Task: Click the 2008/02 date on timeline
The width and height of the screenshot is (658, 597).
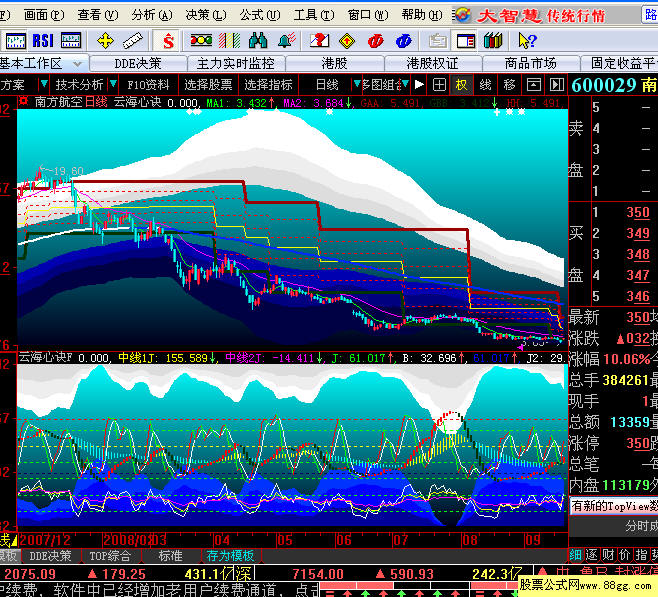Action: pos(128,540)
